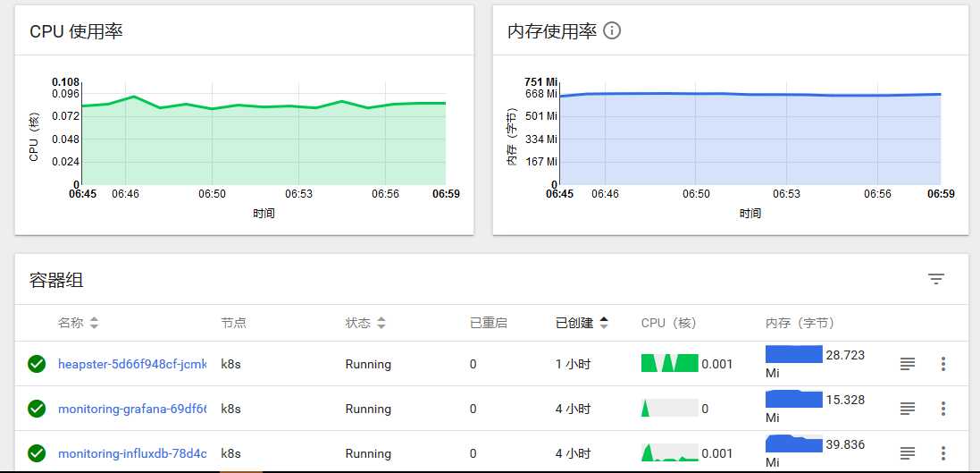This screenshot has width=980, height=473.
Task: View logs for the monitoring-grafana pod
Action: coord(908,409)
